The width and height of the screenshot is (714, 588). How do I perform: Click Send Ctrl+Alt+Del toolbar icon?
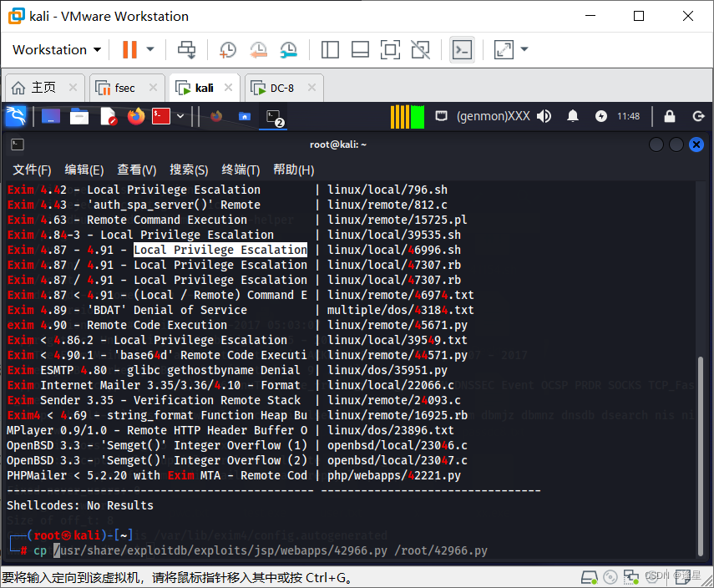pyautogui.click(x=187, y=49)
